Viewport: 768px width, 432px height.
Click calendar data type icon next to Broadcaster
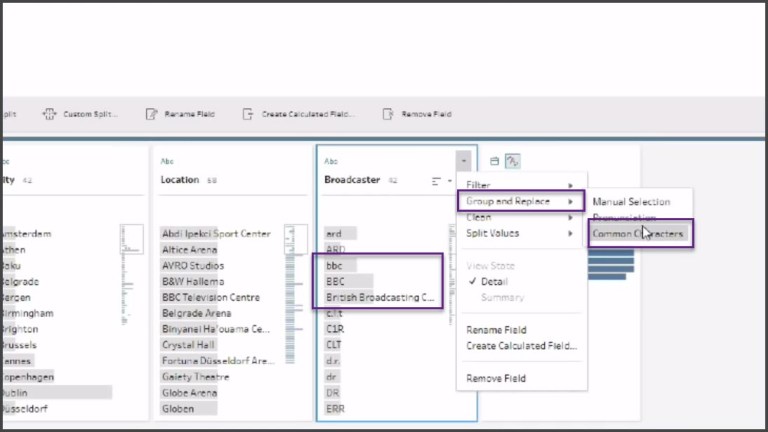coord(494,161)
